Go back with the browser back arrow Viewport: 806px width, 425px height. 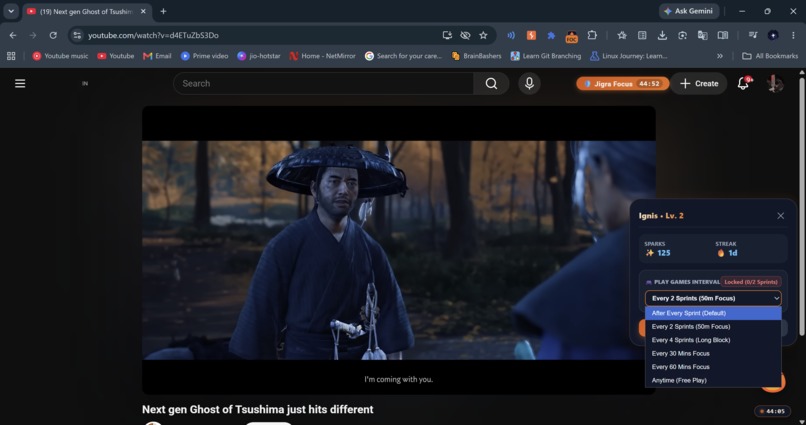[13, 35]
